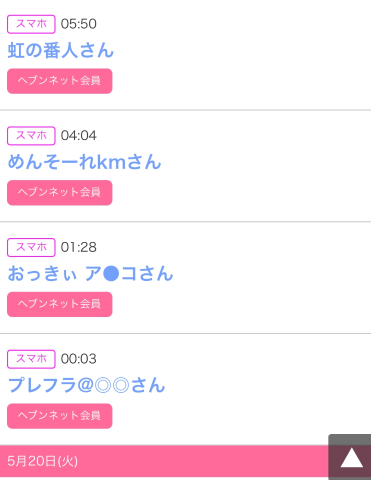
Task: Click スマホ tag next to 05:50
Action: tap(31, 24)
